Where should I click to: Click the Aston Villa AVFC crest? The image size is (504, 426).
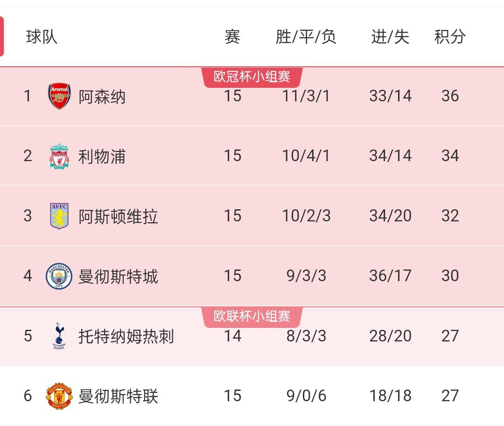[x=59, y=216]
